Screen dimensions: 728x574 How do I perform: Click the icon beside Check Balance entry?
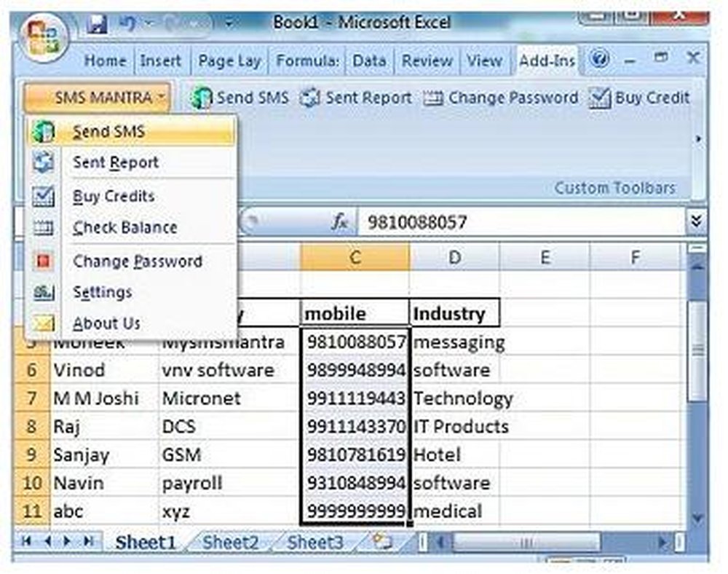[43, 227]
